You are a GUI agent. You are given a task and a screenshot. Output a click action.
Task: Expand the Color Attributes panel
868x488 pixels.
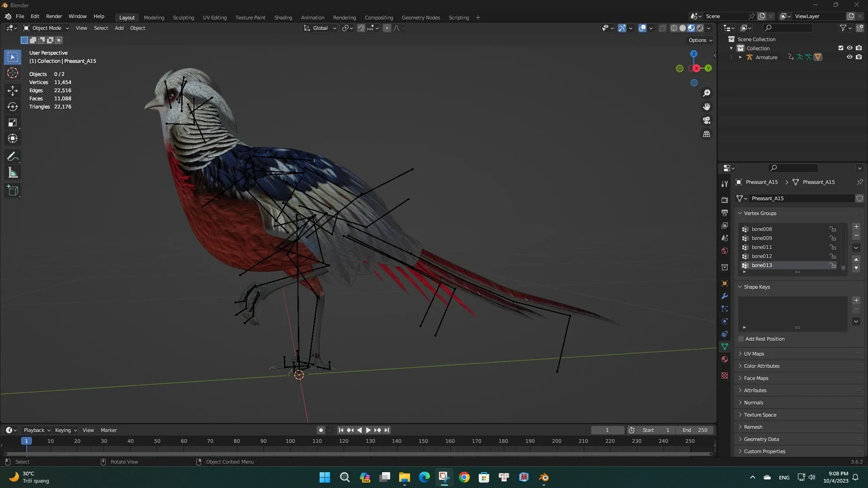tap(740, 366)
